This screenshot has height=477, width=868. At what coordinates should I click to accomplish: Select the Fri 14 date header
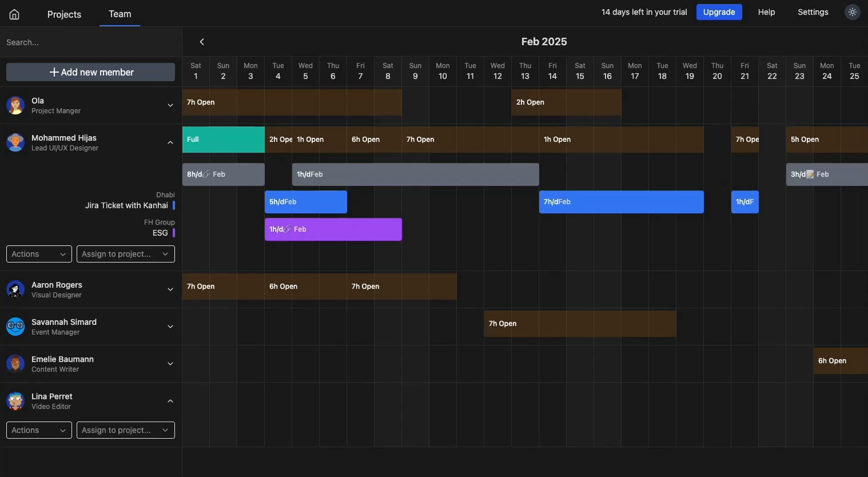[x=552, y=71]
